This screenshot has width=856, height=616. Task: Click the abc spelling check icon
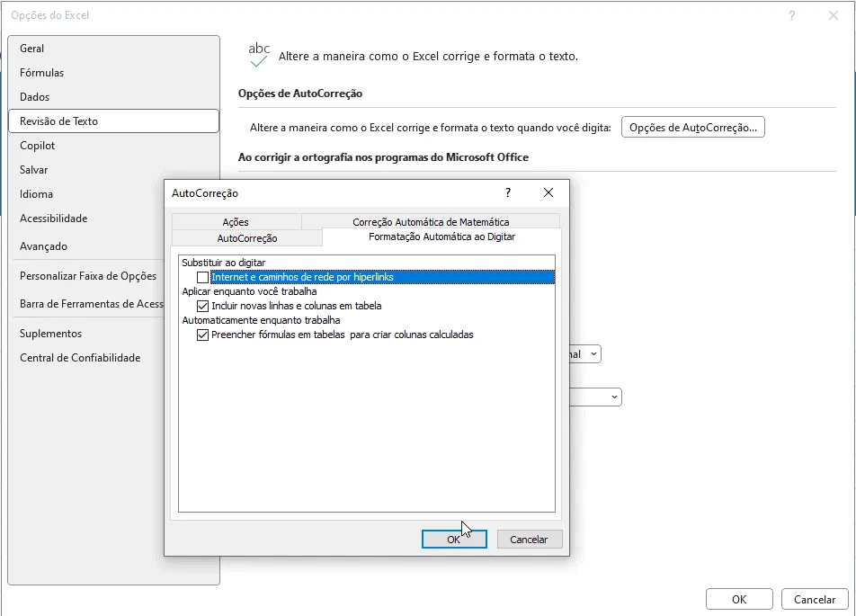click(259, 55)
